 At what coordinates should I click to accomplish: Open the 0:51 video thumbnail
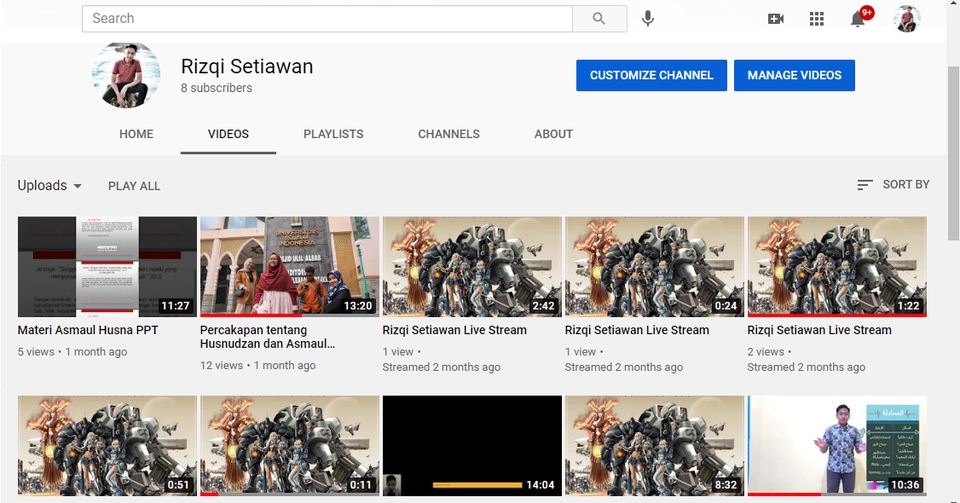click(x=107, y=445)
